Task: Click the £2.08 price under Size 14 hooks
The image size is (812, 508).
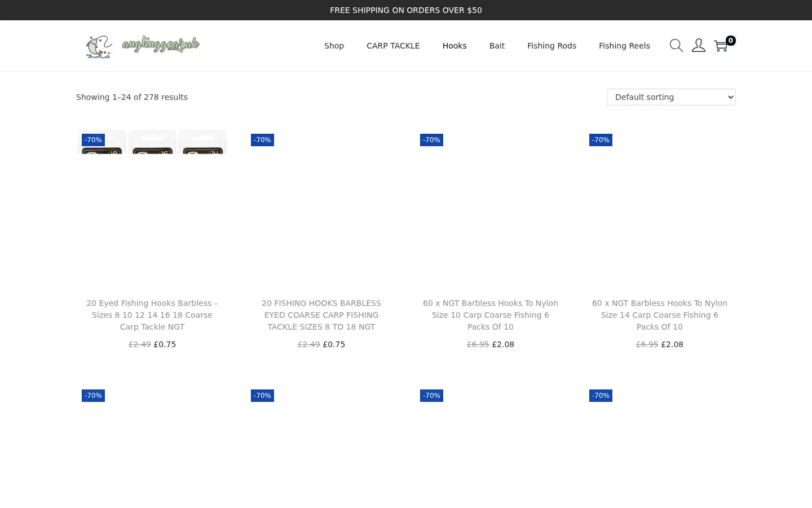Action: (672, 344)
